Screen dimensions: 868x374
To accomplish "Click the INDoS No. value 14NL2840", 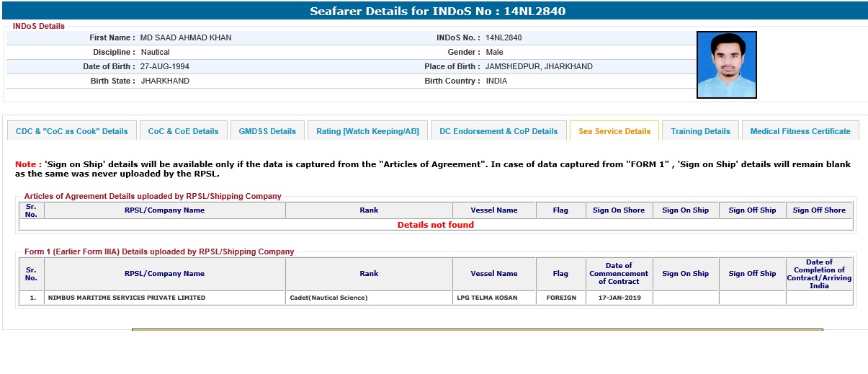I will 504,37.
